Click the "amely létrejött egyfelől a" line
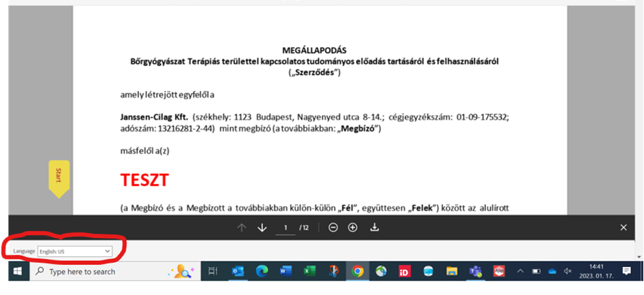 168,95
